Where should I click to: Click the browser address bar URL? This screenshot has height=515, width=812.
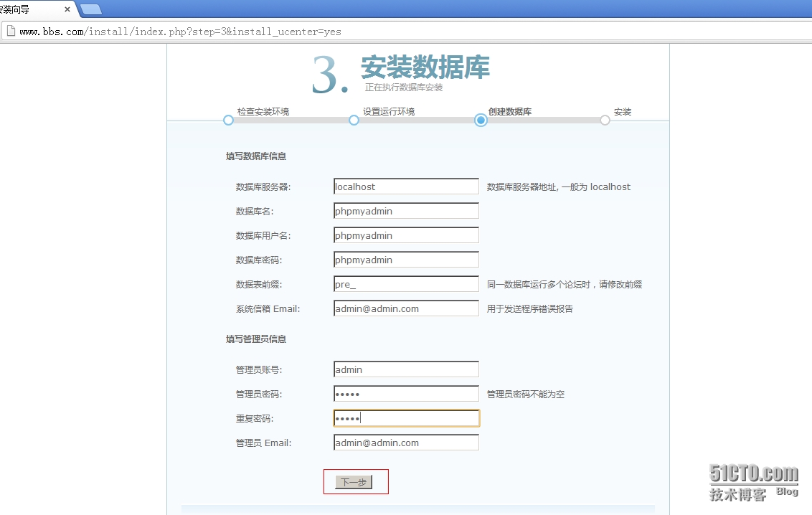(180, 32)
